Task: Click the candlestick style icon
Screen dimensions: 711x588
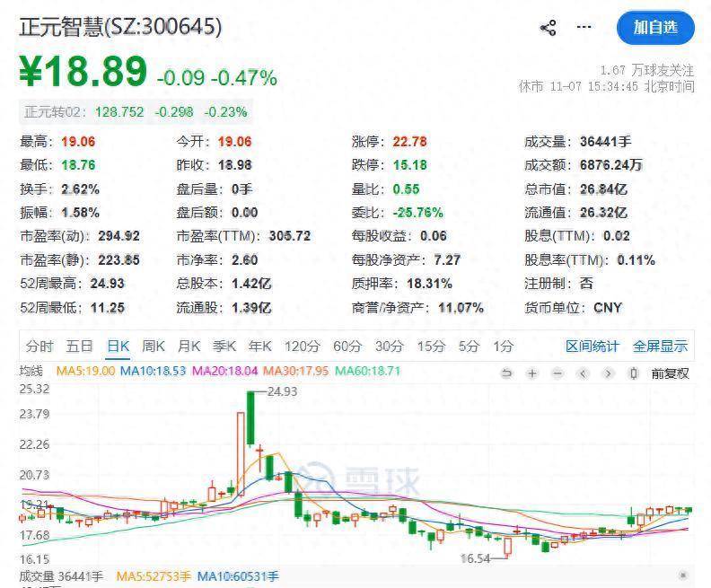Action: (634, 373)
